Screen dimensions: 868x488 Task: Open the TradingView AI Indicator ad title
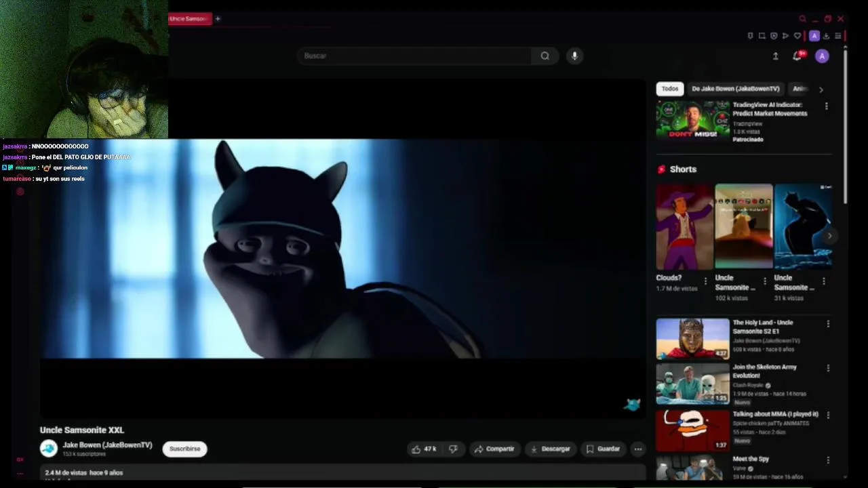click(x=770, y=109)
